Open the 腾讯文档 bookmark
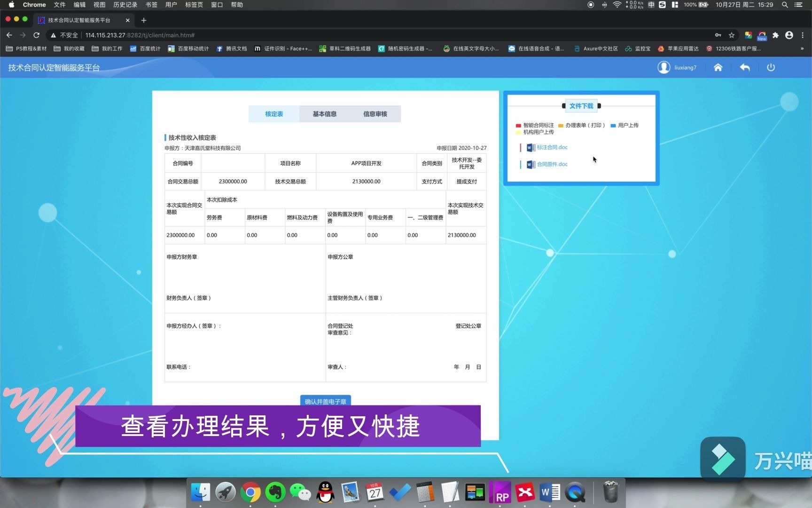This screenshot has width=812, height=508. 232,49
